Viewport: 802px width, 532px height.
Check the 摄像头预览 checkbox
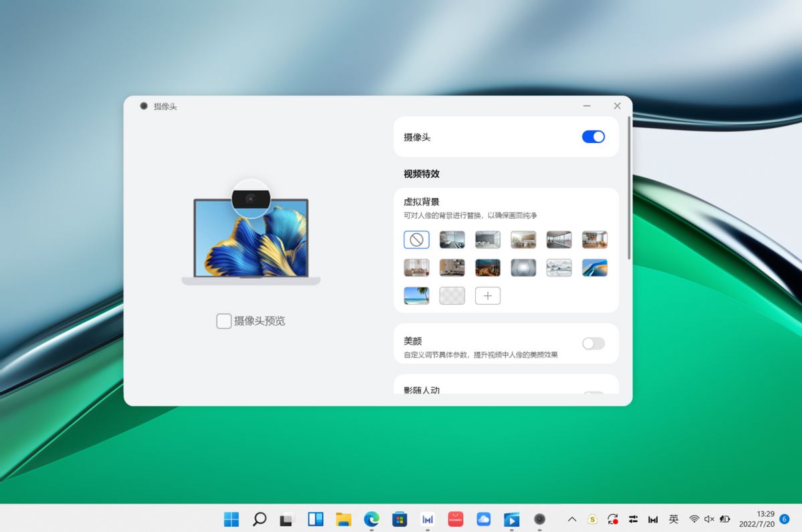coord(224,321)
